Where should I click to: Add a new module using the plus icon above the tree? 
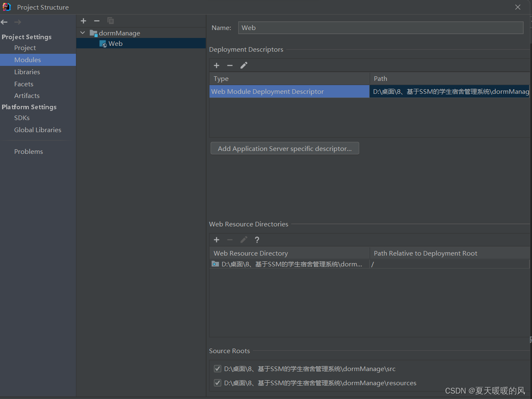[x=83, y=20]
